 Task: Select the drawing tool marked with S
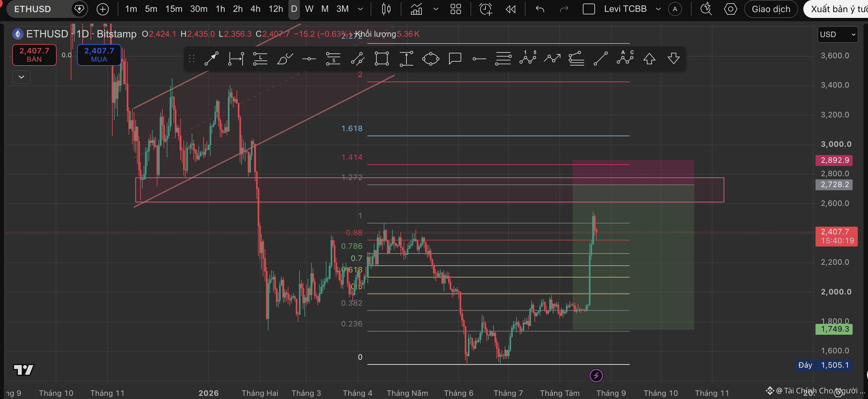(x=333, y=59)
